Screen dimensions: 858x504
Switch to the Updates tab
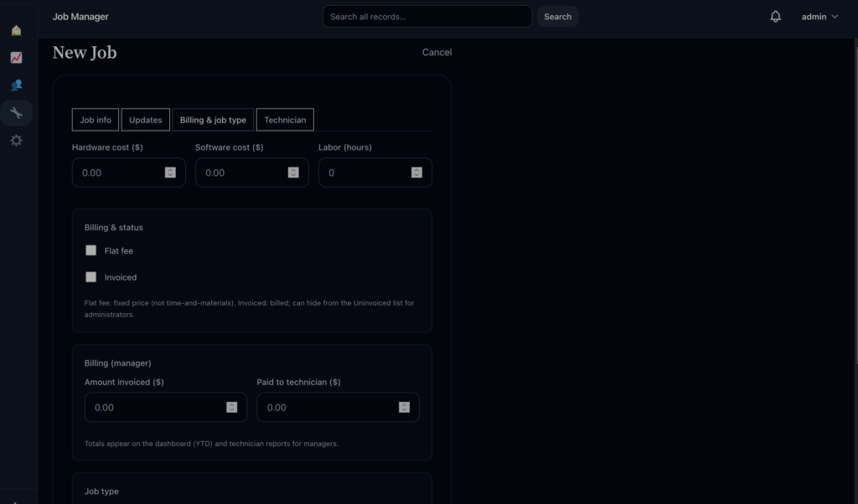click(x=146, y=120)
